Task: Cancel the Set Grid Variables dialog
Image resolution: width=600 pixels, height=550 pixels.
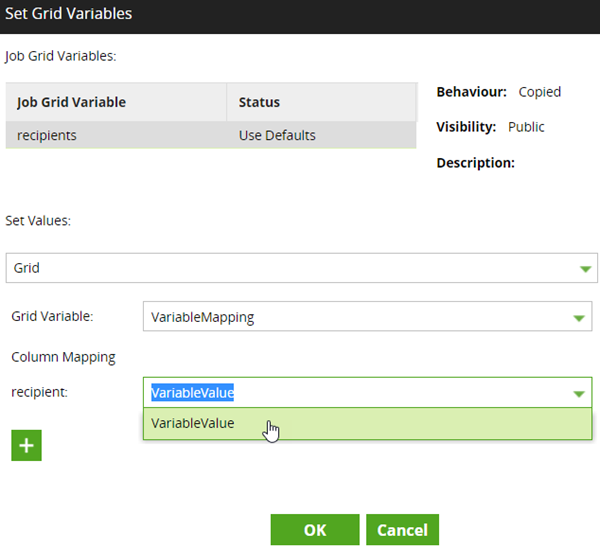Action: [x=402, y=530]
